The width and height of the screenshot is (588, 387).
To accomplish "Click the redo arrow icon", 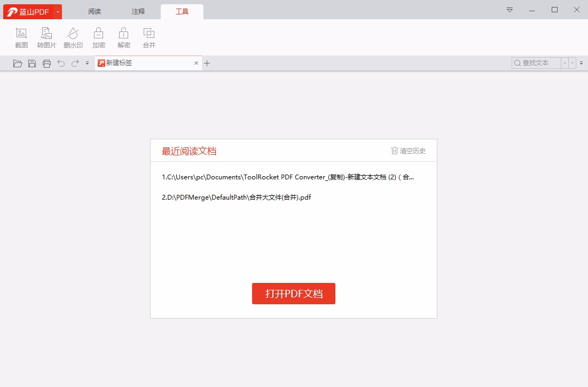I will pyautogui.click(x=75, y=63).
